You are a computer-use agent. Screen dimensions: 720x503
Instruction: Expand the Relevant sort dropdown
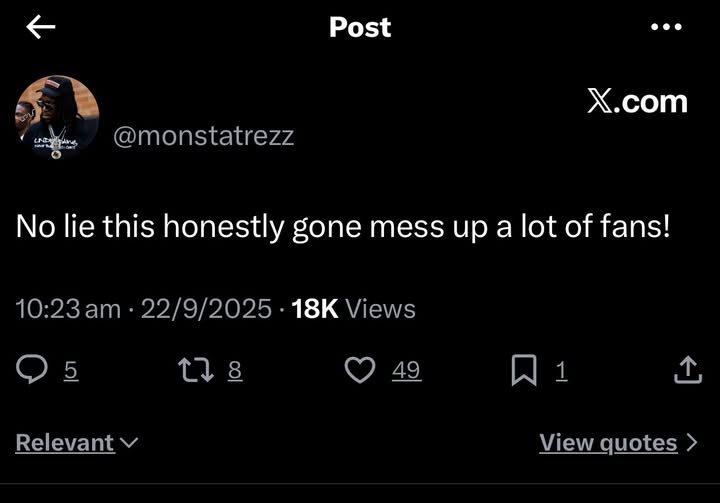tap(66, 442)
